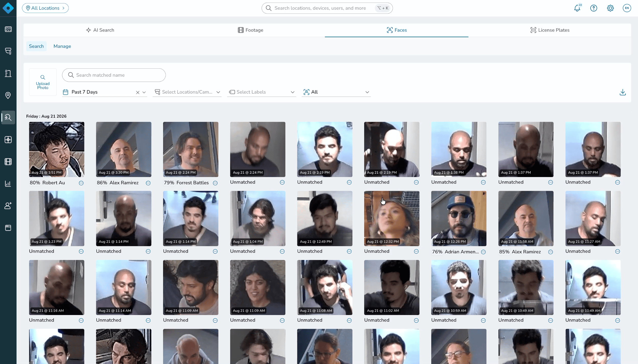Viewport: 638px width, 364px height.
Task: Open options under the 12:32 PM face
Action: pos(416,252)
